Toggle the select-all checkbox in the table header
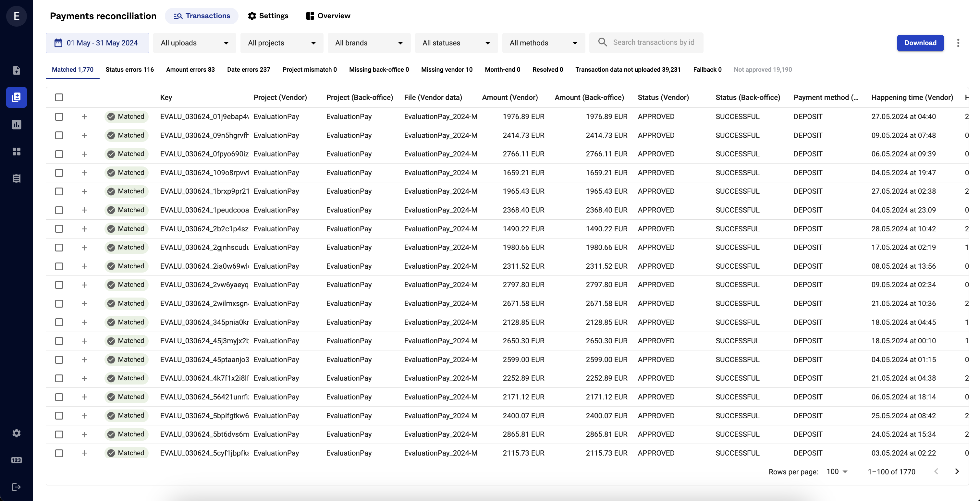The height and width of the screenshot is (501, 980). pyautogui.click(x=59, y=97)
